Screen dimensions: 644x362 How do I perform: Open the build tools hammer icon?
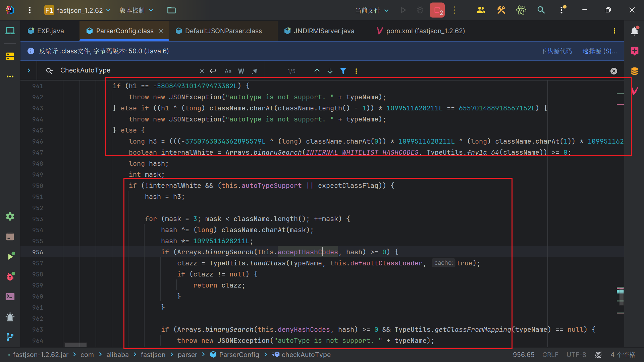pyautogui.click(x=501, y=10)
